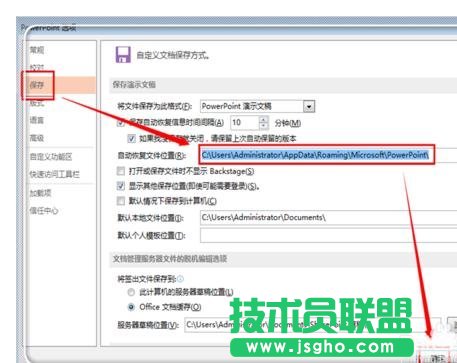This screenshot has width=457, height=363.
Task: Toggle 保存自动恢复信息时间间隔 checkbox
Action: click(121, 123)
